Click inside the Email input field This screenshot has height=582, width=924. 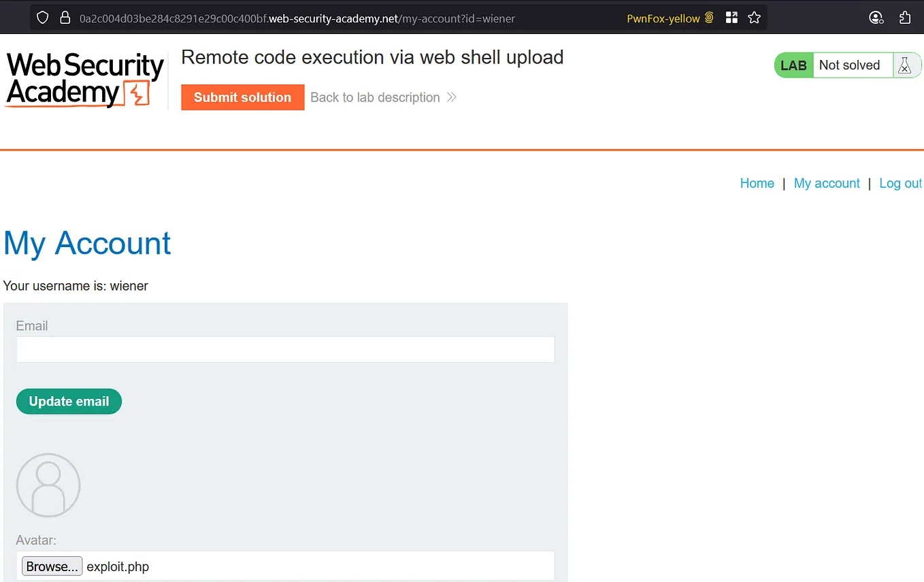coord(285,349)
